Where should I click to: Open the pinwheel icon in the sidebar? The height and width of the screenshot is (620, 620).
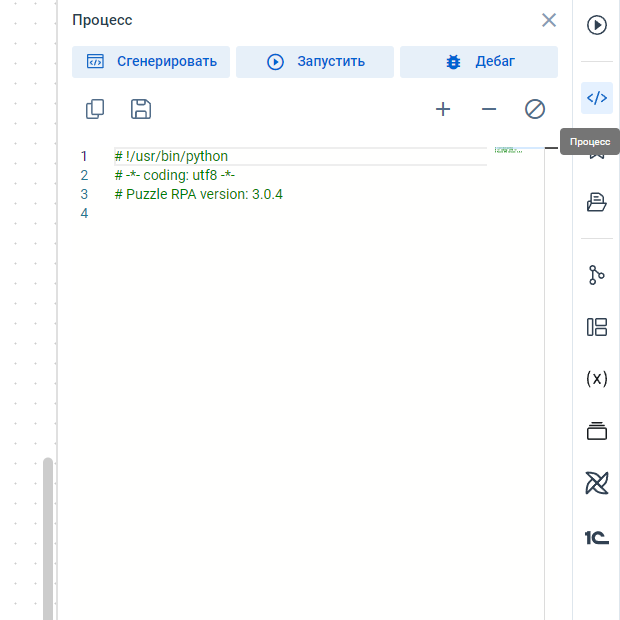(597, 483)
